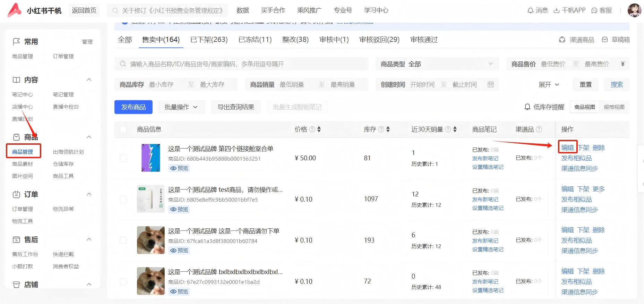This screenshot has height=304, width=644.
Task: Click the 千帆APP download icon
Action: pyautogui.click(x=556, y=10)
